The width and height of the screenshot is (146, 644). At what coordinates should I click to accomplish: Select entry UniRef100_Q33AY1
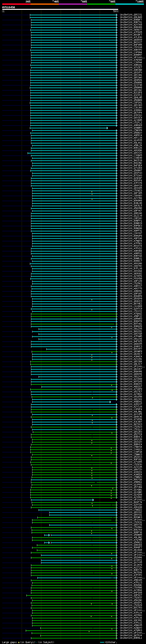click(131, 560)
